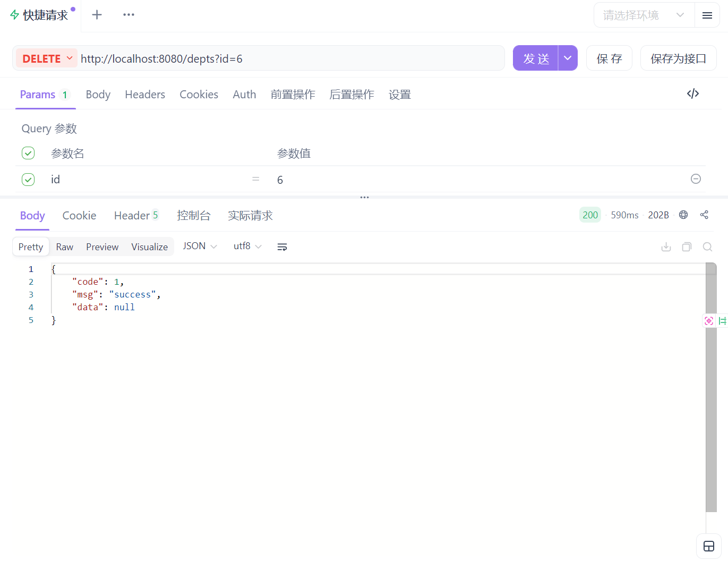Open the response Cookie tab
The image size is (728, 561).
[x=79, y=216]
